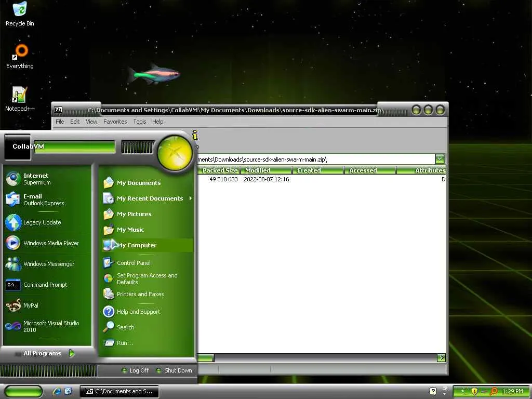Select Everything desktop shortcut
Image resolution: width=532 pixels, height=399 pixels.
coord(20,56)
